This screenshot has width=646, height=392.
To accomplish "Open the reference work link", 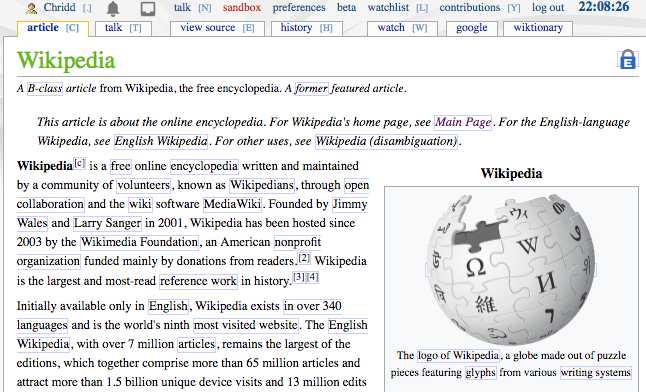I will pyautogui.click(x=198, y=281).
